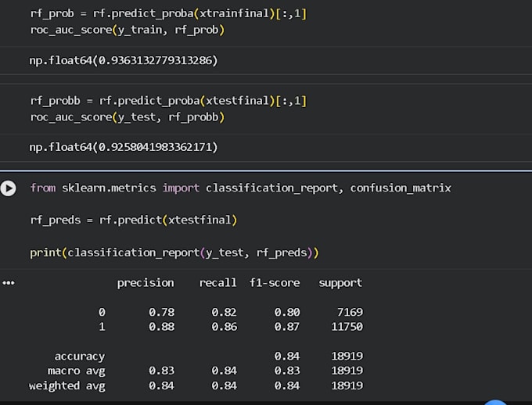The image size is (532, 405).
Task: Select class 1 support value 11750
Action: pyautogui.click(x=347, y=327)
